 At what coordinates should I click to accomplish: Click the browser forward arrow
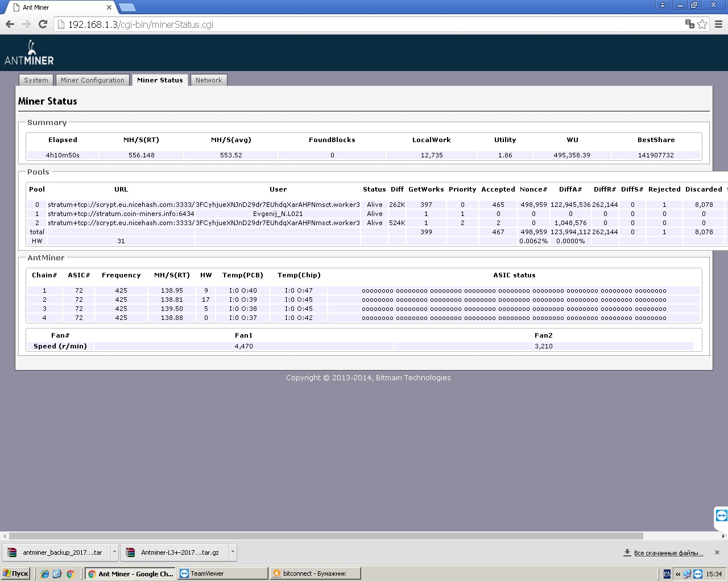[x=26, y=24]
